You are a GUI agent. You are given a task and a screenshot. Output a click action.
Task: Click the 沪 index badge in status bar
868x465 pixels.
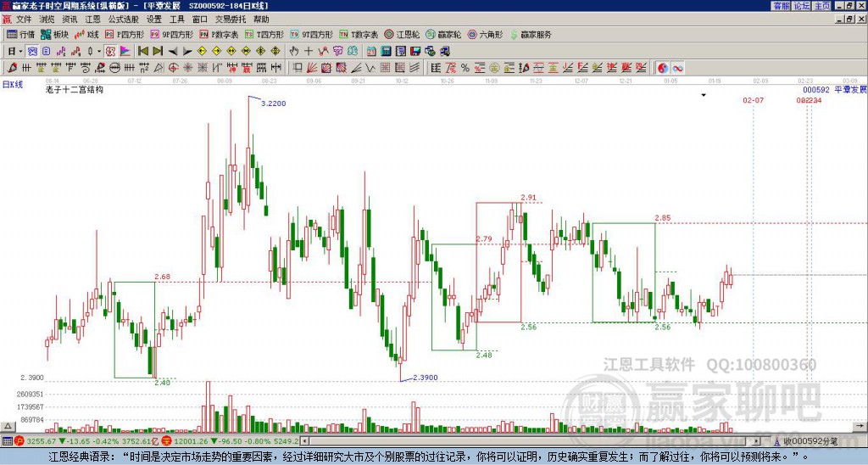pos(20,441)
